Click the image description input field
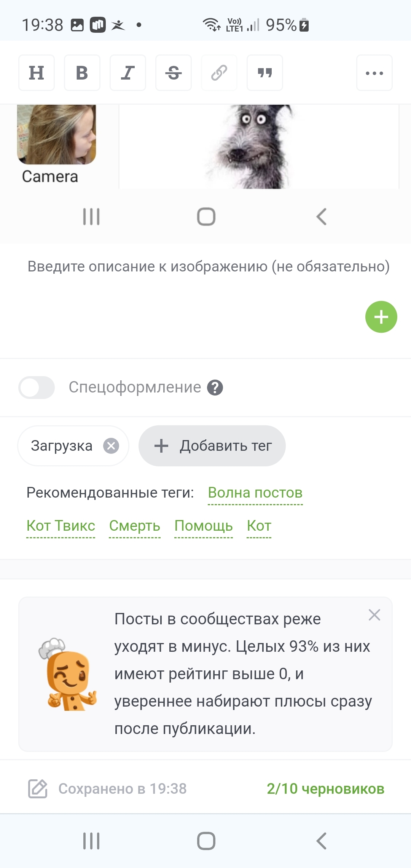Screen dimensions: 411x868 click(209, 266)
